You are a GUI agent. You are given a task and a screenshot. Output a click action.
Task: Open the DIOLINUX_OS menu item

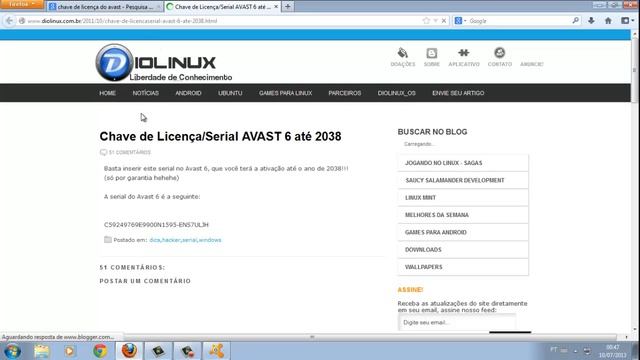(x=396, y=93)
